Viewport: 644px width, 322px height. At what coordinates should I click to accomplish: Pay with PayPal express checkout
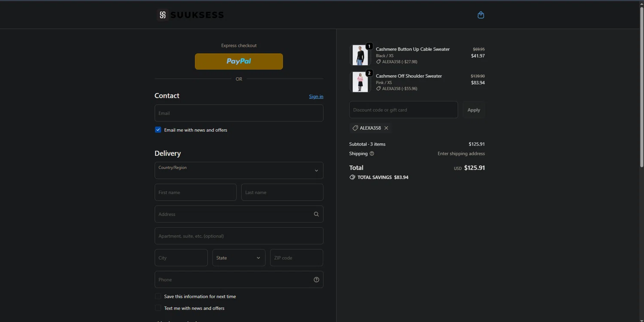click(239, 61)
